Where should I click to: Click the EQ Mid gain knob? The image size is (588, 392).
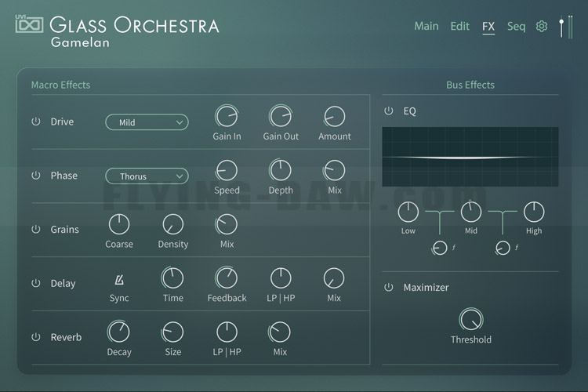[x=471, y=212]
